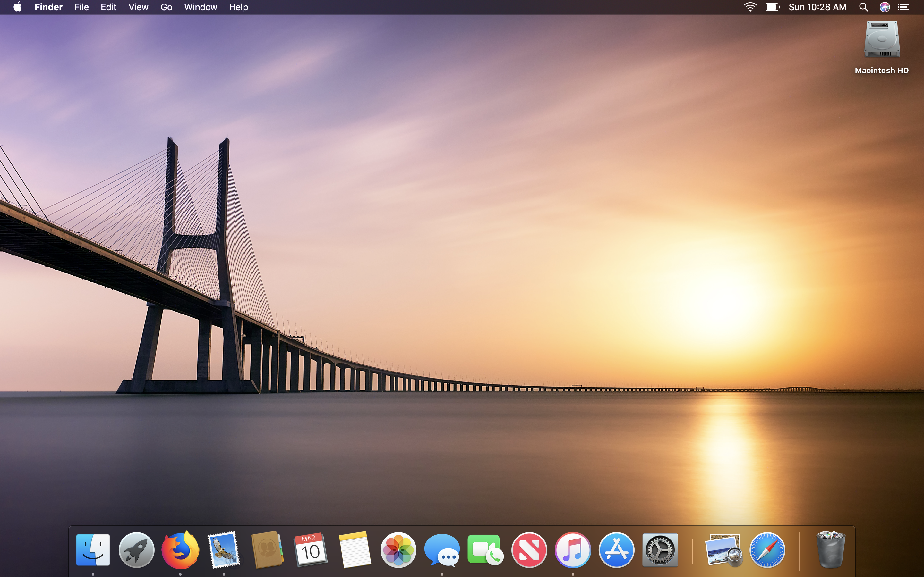Open the View menu
The height and width of the screenshot is (577, 924).
click(x=138, y=7)
